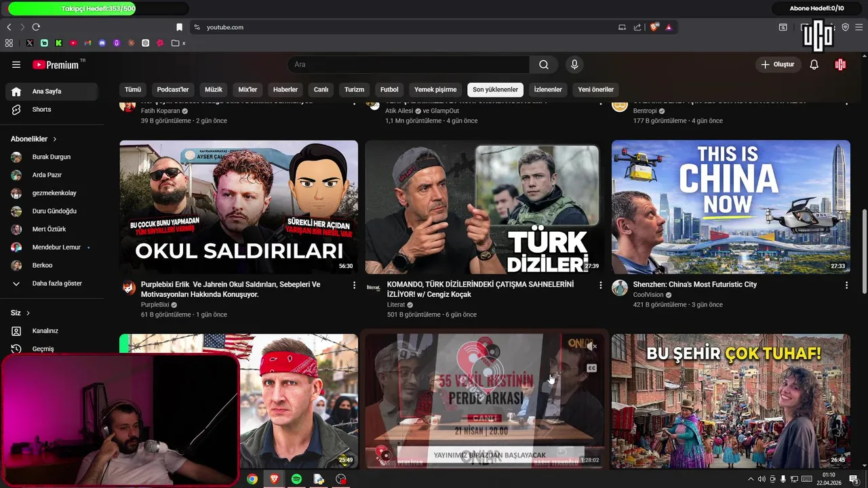Reload the page with the refresh icon

(36, 27)
